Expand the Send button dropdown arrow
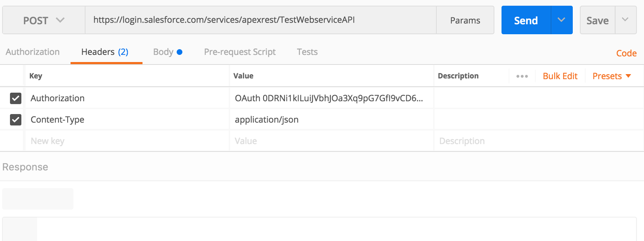644x241 pixels. tap(561, 20)
